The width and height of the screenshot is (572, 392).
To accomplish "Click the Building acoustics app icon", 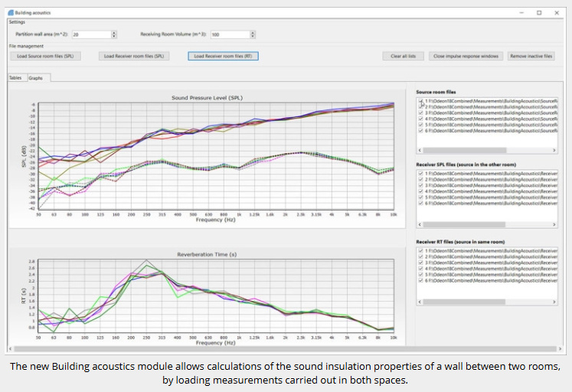I will 11,12.
